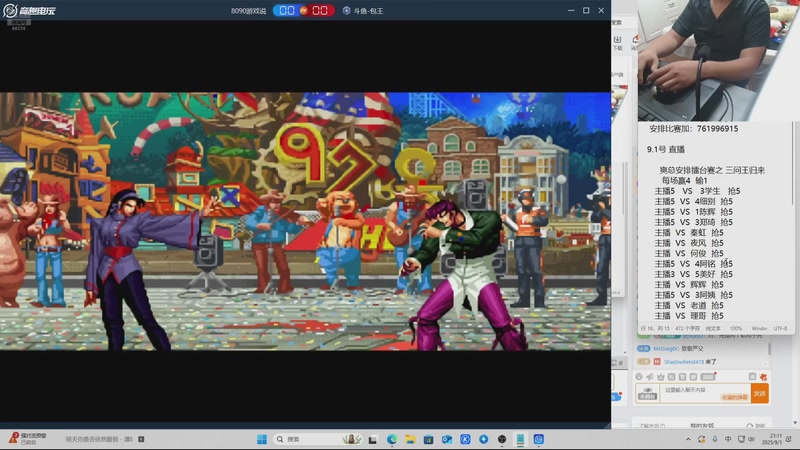Click the line 主播5 VS 3学生 抢5

click(x=697, y=191)
